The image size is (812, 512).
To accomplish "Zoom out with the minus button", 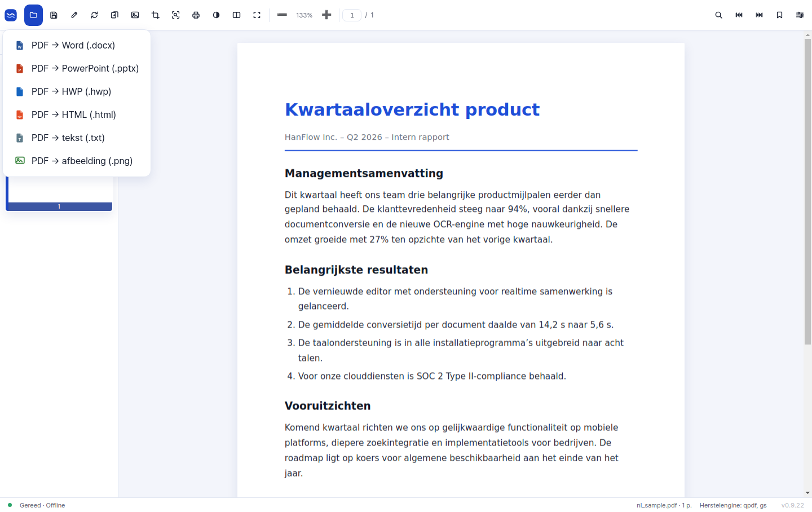I will [282, 15].
